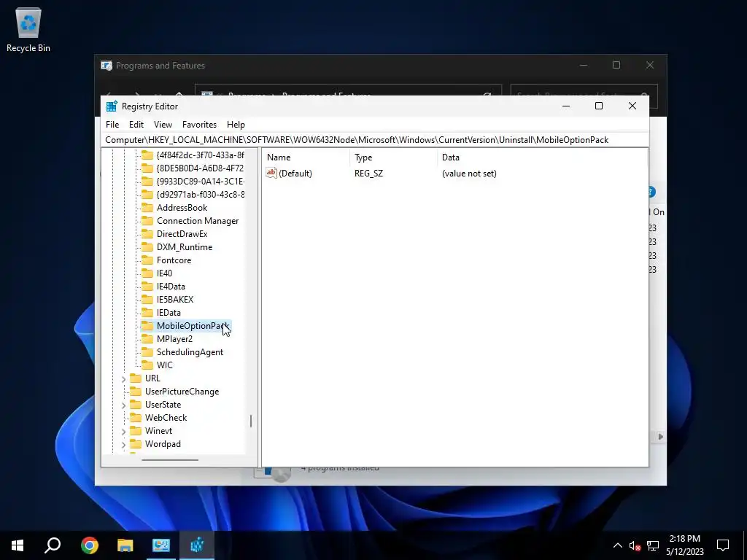Viewport: 747px width, 560px height.
Task: Select the {4f84f2dc-3f70-433a-8f key
Action: (200, 155)
